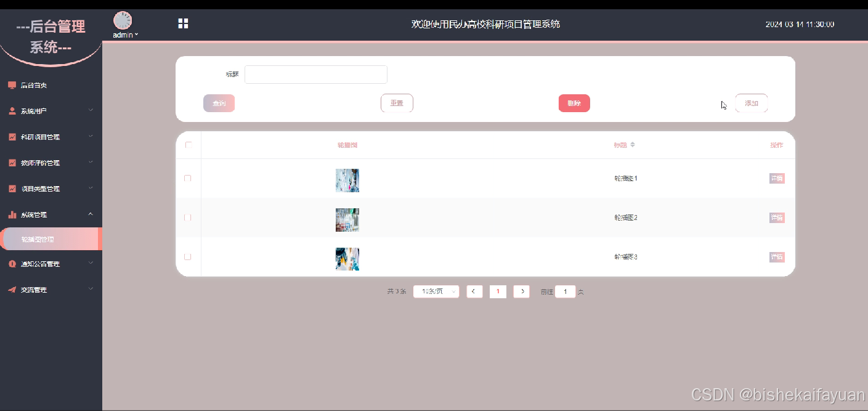Screen dimensions: 868x411
Task: Open 科研项目管理 menu item
Action: [x=51, y=137]
